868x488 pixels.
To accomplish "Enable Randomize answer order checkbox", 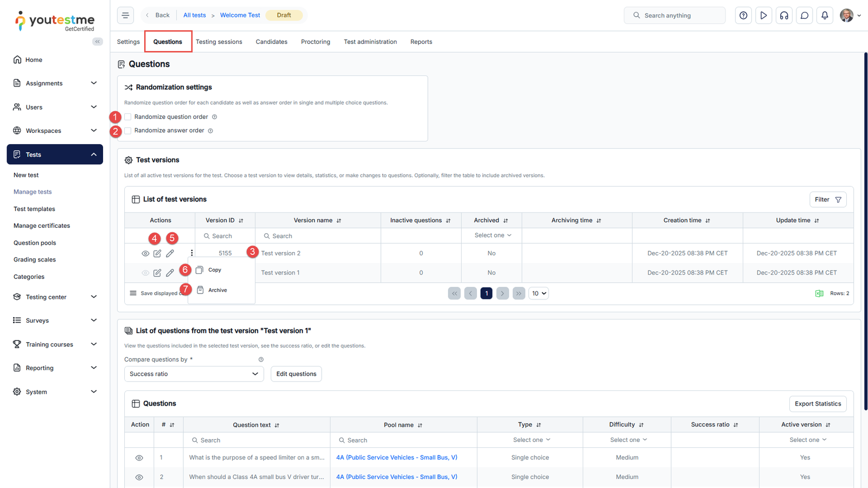I will coord(128,131).
